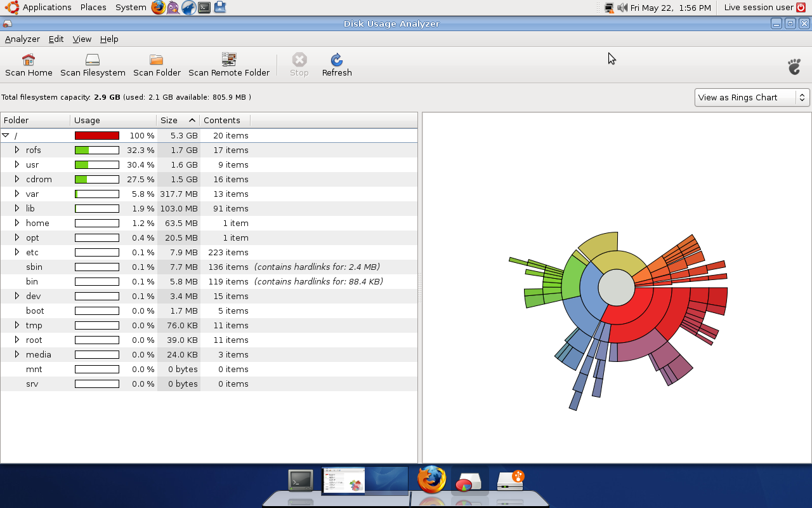Open the volume control tray icon
Image resolution: width=812 pixels, height=508 pixels.
tap(622, 8)
